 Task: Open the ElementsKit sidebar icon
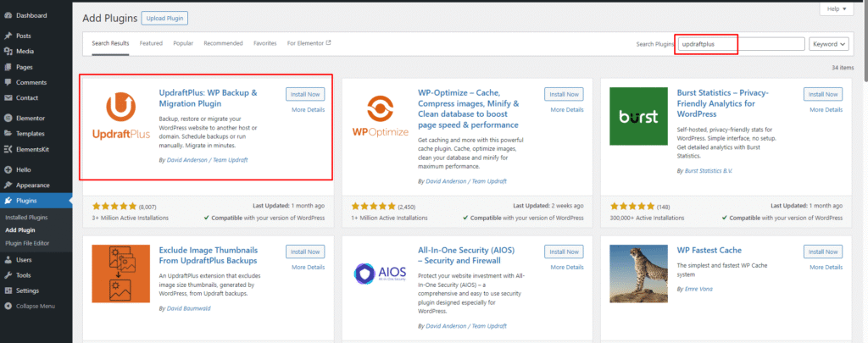(x=8, y=149)
